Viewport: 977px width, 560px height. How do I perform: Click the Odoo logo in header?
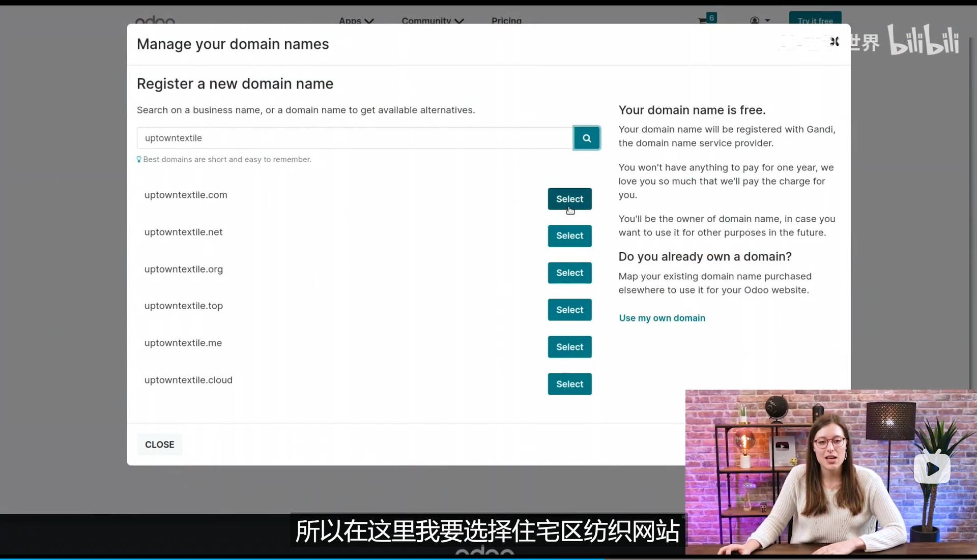click(155, 20)
